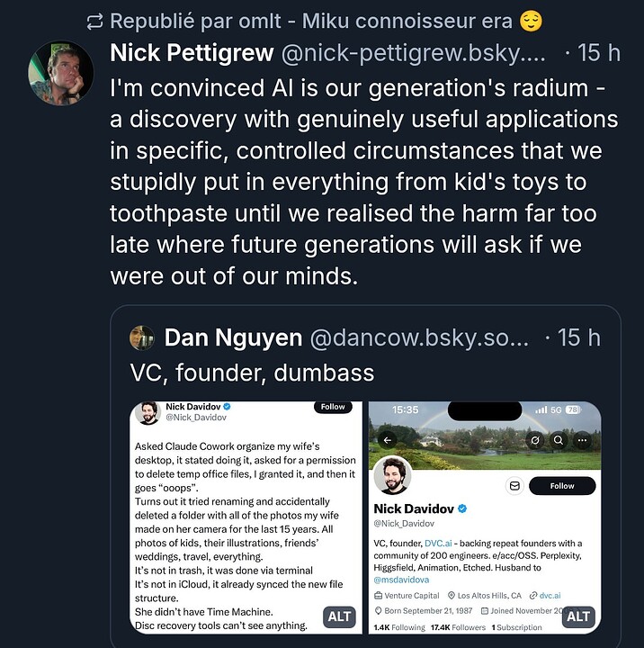The width and height of the screenshot is (644, 648).
Task: Open the quoted post 'VC, founder, dumbass'
Action: (x=252, y=372)
